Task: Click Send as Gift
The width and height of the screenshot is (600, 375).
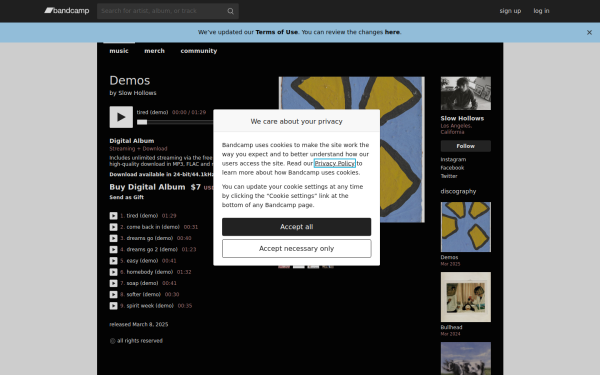Action: point(127,197)
